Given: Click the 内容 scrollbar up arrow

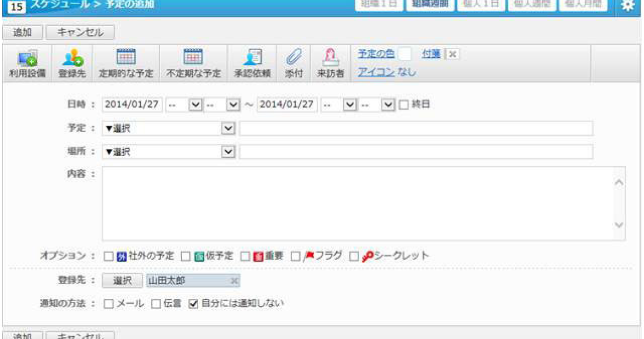Looking at the screenshot, I should coord(619,182).
